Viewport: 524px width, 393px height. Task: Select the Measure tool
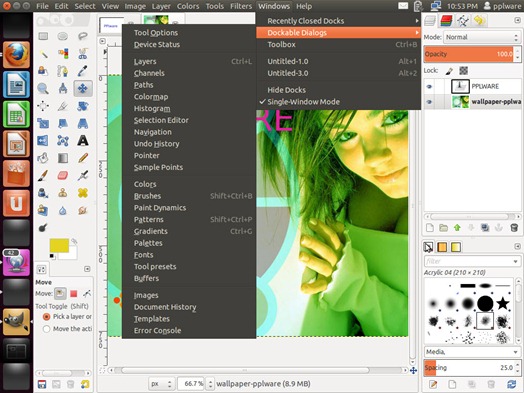(x=62, y=89)
